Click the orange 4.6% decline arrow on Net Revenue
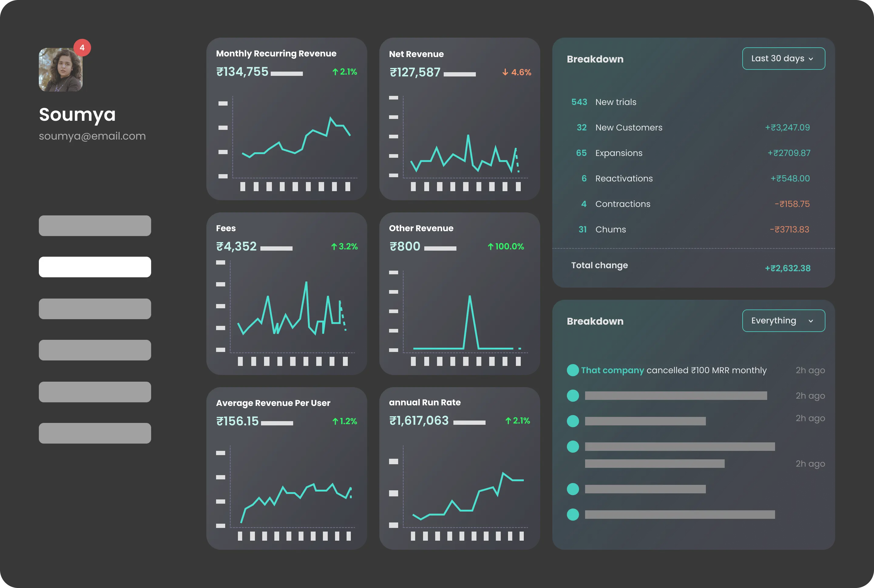The width and height of the screenshot is (874, 588). coord(517,73)
